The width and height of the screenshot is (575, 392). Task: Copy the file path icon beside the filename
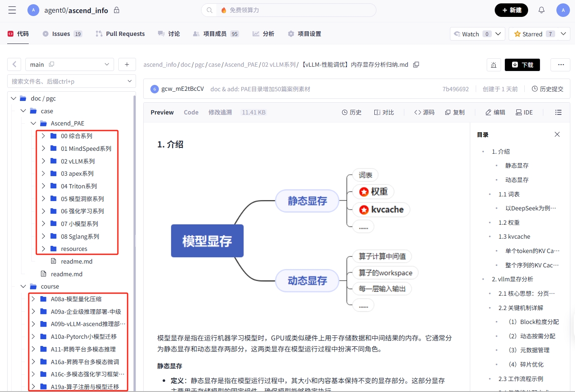click(x=416, y=65)
